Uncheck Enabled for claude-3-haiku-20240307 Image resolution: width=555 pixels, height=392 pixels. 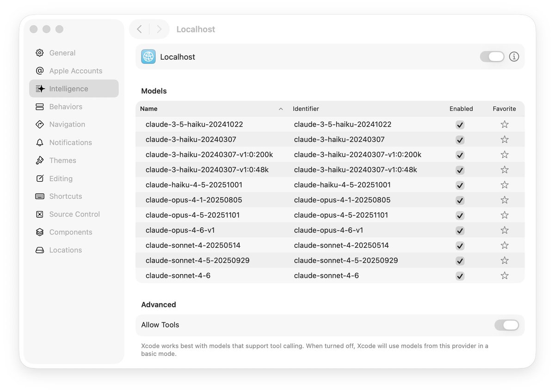click(x=460, y=140)
